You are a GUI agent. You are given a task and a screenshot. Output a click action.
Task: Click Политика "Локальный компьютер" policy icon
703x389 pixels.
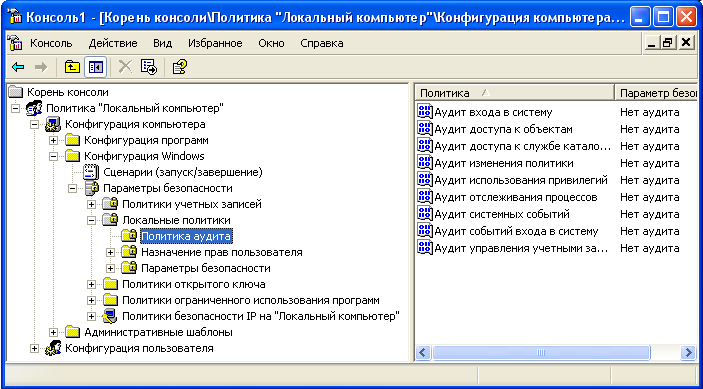click(x=34, y=108)
